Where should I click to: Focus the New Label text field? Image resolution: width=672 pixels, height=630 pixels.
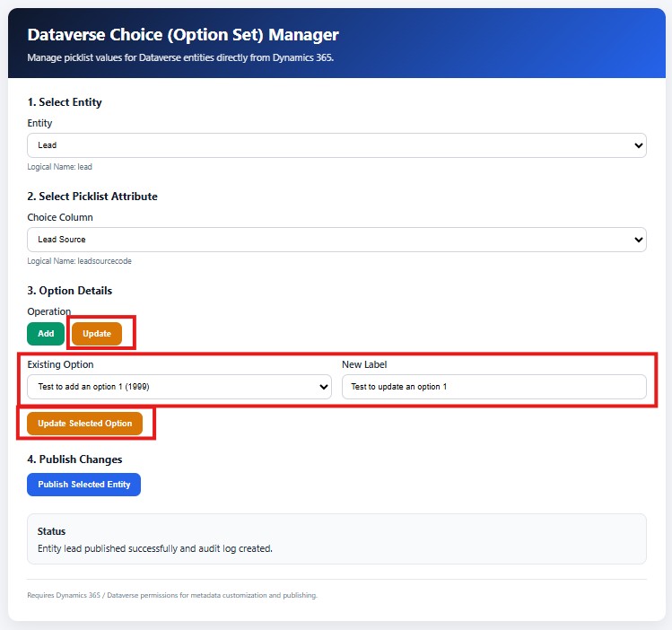(494, 387)
